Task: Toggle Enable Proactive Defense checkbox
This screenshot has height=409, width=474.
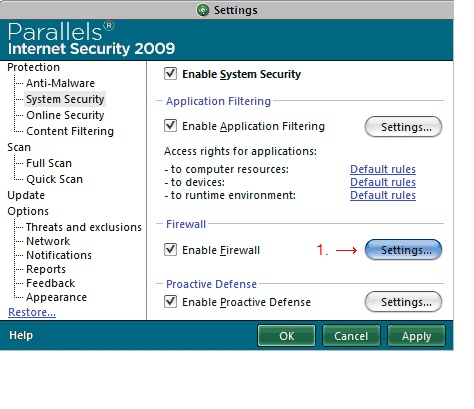Action: (x=170, y=301)
